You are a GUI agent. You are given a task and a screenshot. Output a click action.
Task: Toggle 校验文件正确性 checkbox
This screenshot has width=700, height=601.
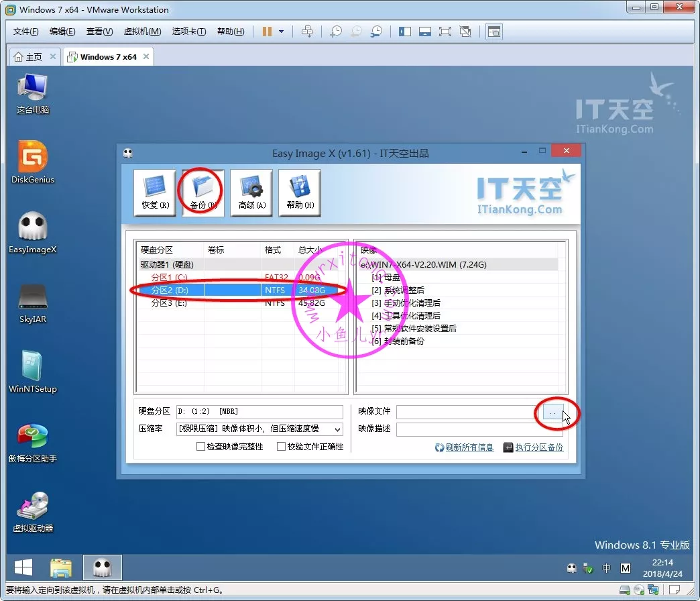(281, 447)
